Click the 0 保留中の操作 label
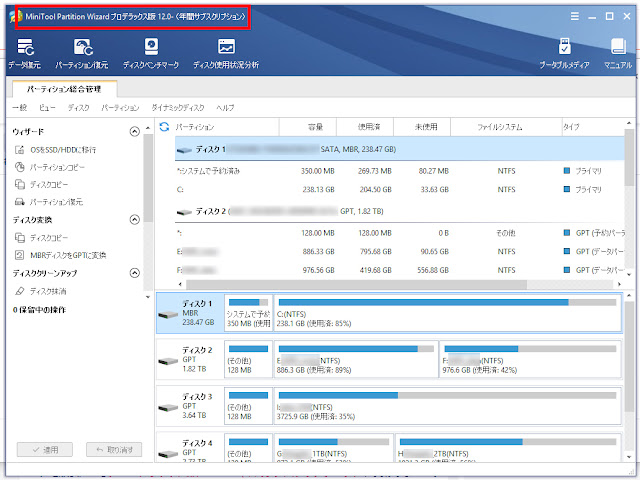640x480 pixels. coord(39,310)
